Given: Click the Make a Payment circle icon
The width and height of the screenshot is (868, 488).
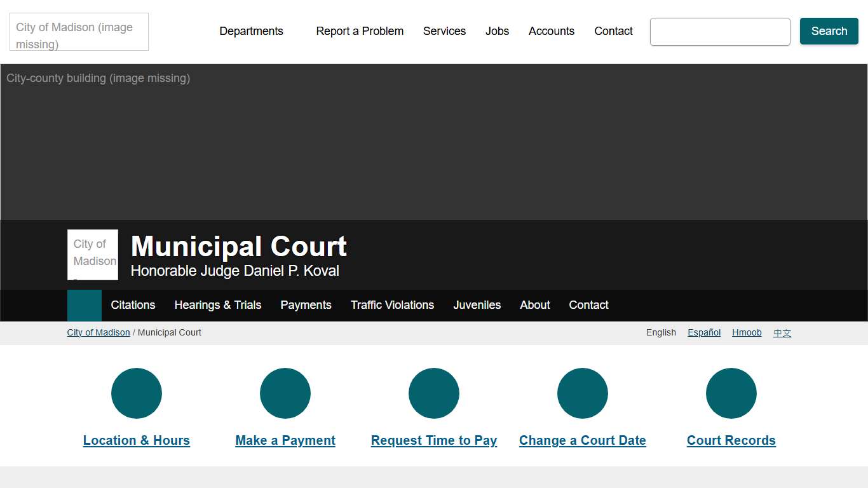Looking at the screenshot, I should pyautogui.click(x=285, y=393).
